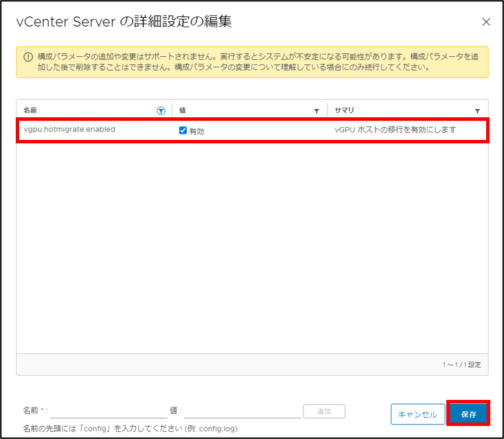Screen dimensions: 504x439
Task: Focus the 名前 input field
Action: click(108, 411)
